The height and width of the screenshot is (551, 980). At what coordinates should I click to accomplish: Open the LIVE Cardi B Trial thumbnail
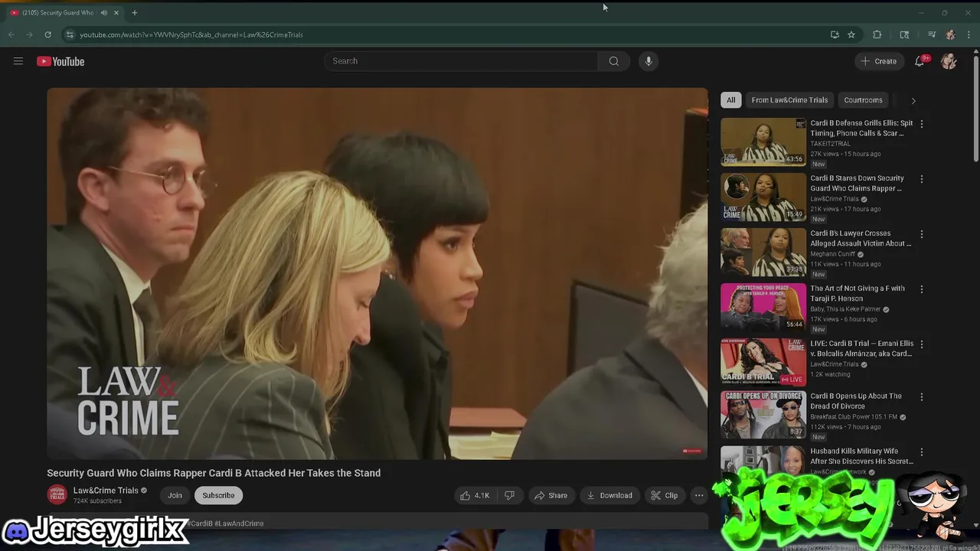coord(763,362)
